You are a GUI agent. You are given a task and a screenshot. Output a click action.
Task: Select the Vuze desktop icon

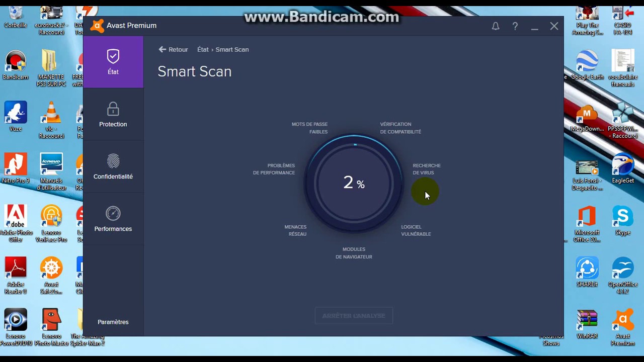[x=16, y=117]
